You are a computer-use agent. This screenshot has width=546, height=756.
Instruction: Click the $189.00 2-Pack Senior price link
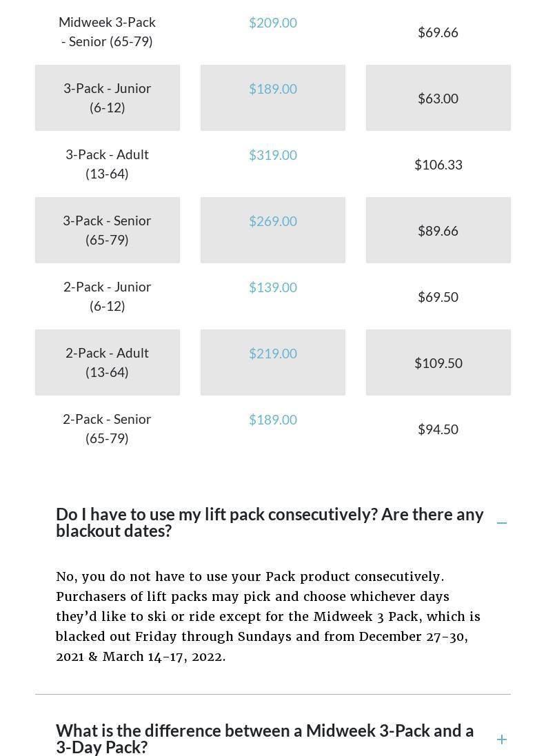273,420
